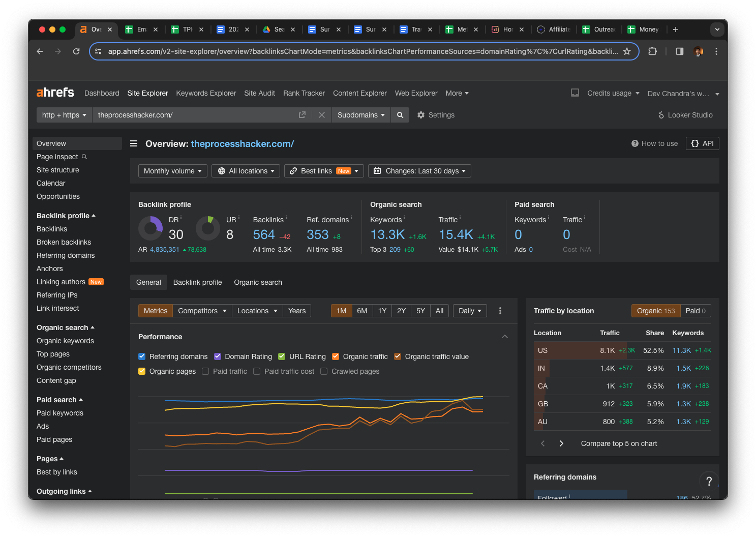This screenshot has width=756, height=537.
Task: Click How to use link
Action: tap(654, 143)
